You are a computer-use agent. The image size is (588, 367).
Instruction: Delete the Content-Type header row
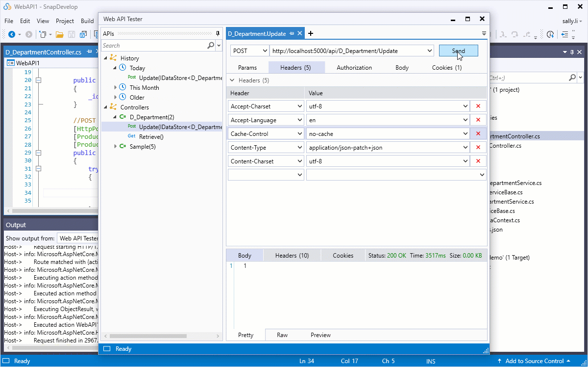click(x=478, y=147)
